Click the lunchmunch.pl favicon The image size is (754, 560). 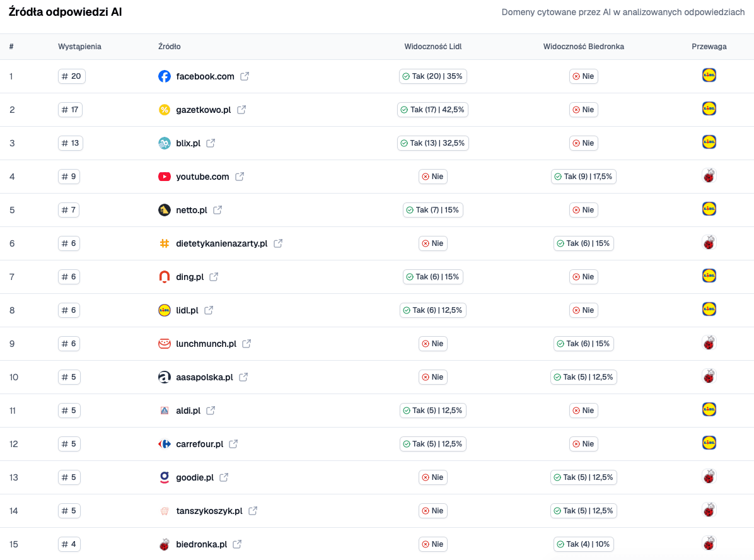[165, 344]
